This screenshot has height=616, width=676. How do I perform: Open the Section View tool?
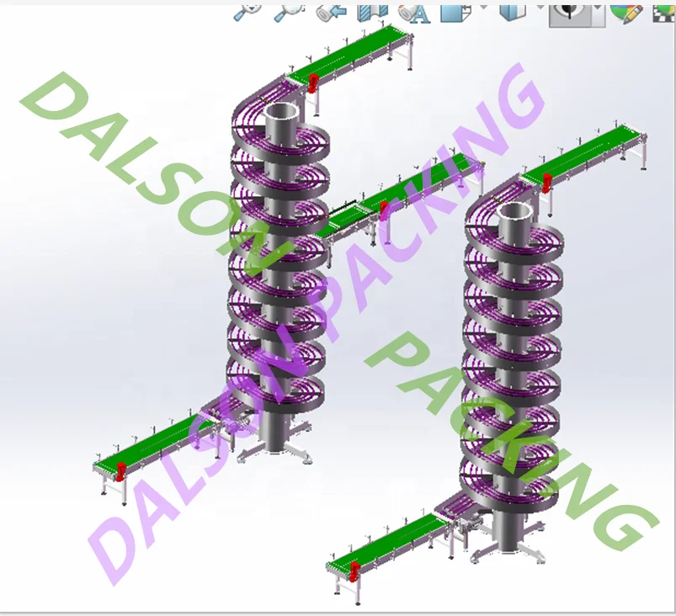click(x=372, y=13)
